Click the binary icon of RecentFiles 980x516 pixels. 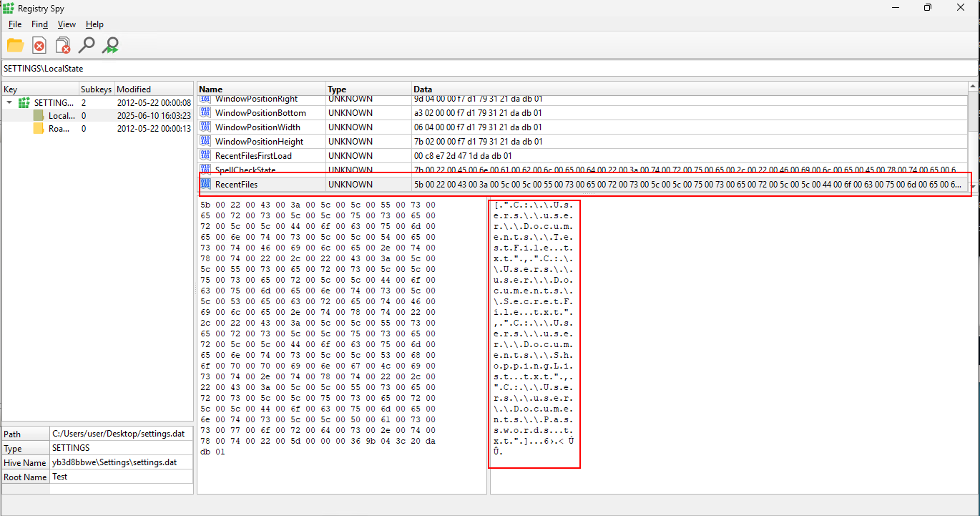(205, 184)
